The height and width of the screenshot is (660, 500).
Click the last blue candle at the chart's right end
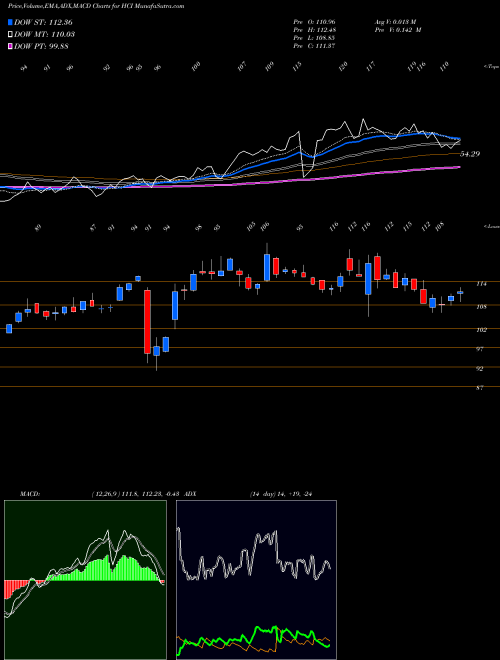tap(460, 293)
